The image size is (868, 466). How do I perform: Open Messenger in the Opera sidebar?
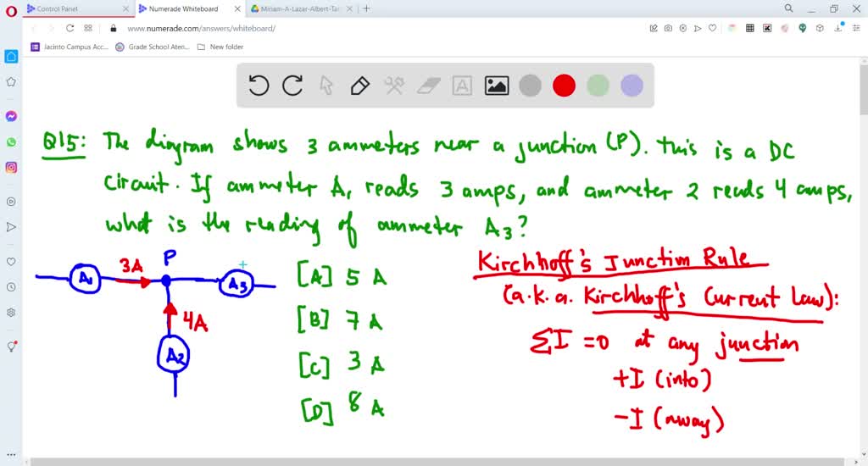pyautogui.click(x=11, y=116)
